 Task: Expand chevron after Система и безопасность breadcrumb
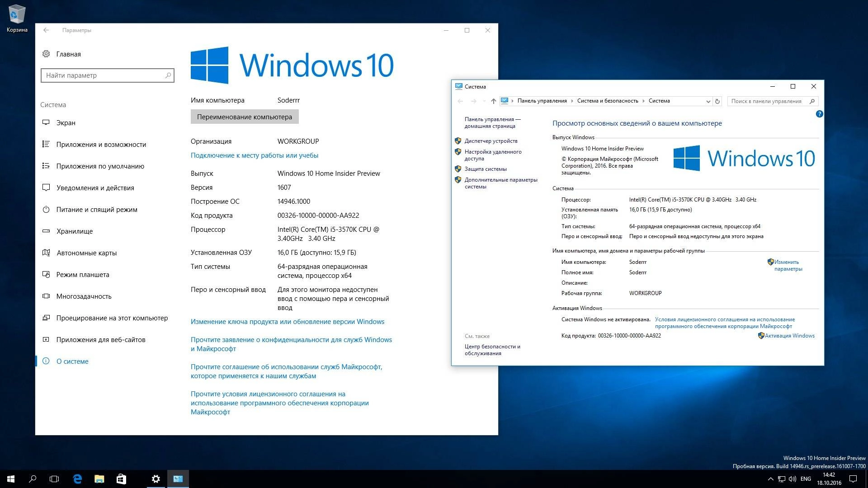click(x=643, y=101)
